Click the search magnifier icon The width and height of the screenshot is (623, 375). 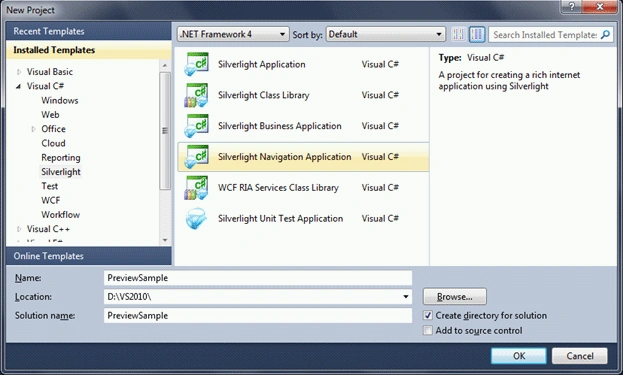605,35
